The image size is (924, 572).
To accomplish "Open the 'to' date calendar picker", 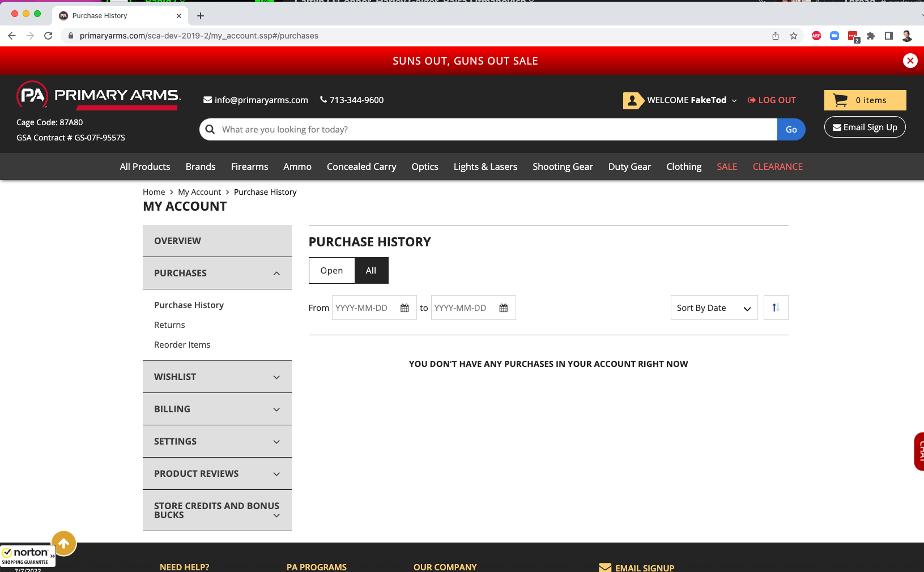I will (503, 308).
